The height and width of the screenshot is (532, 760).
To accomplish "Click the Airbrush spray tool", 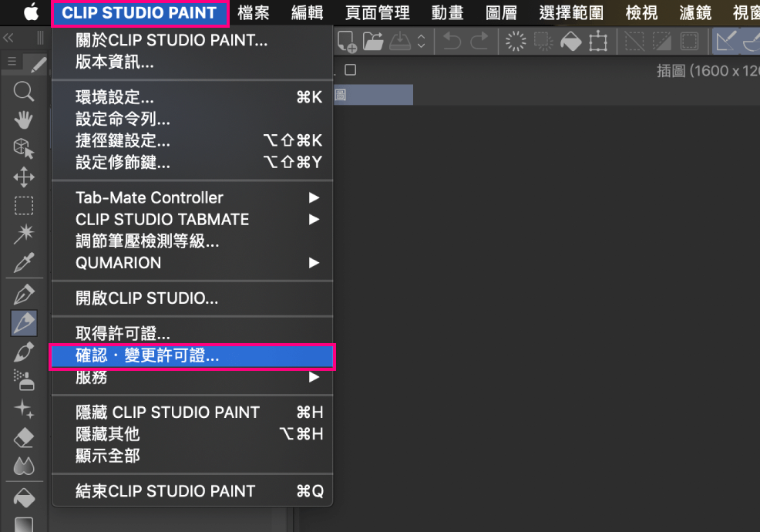I will point(24,379).
